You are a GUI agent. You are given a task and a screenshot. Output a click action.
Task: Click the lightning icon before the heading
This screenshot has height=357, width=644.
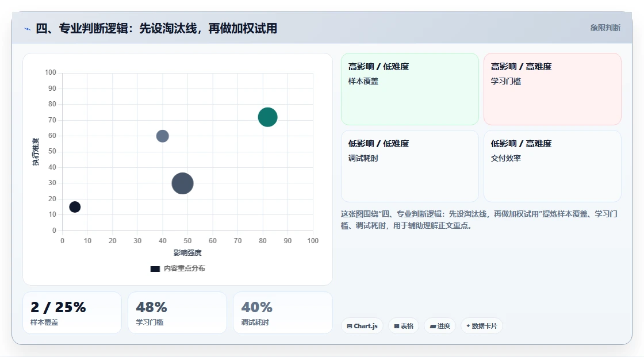tap(28, 29)
